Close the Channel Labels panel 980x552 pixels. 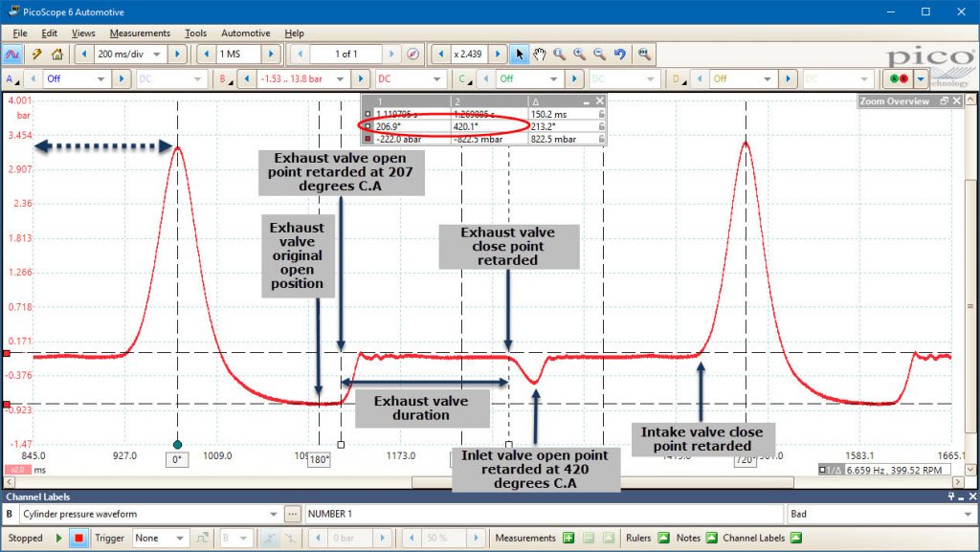point(972,497)
